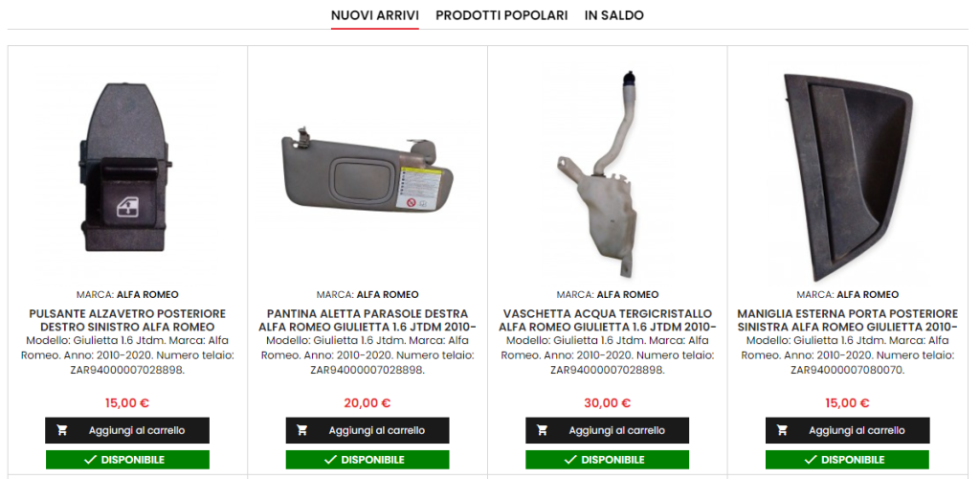Switch to the Prodotti Popolari tab
This screenshot has height=479, width=980.
pos(501,15)
